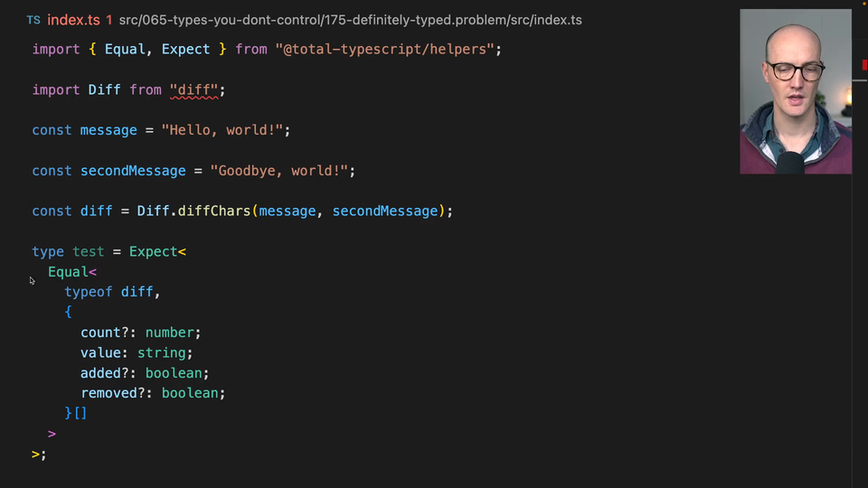Click the opening curly brace after typeof diff

(68, 313)
